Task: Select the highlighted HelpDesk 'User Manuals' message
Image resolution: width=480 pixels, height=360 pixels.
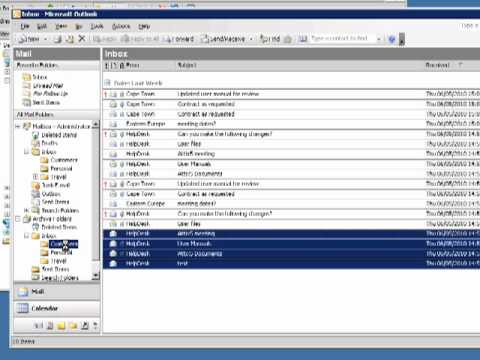Action: (x=292, y=244)
